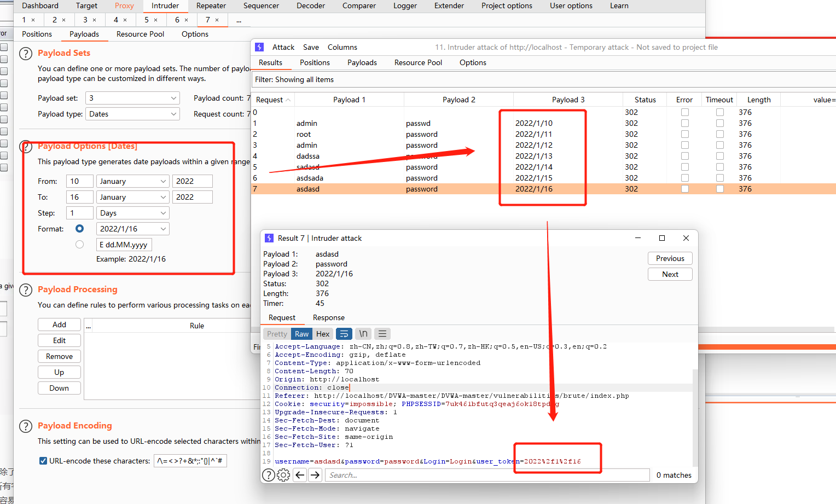The width and height of the screenshot is (836, 504).
Task: Select the 2022/1/16 date format radio
Action: pos(80,229)
